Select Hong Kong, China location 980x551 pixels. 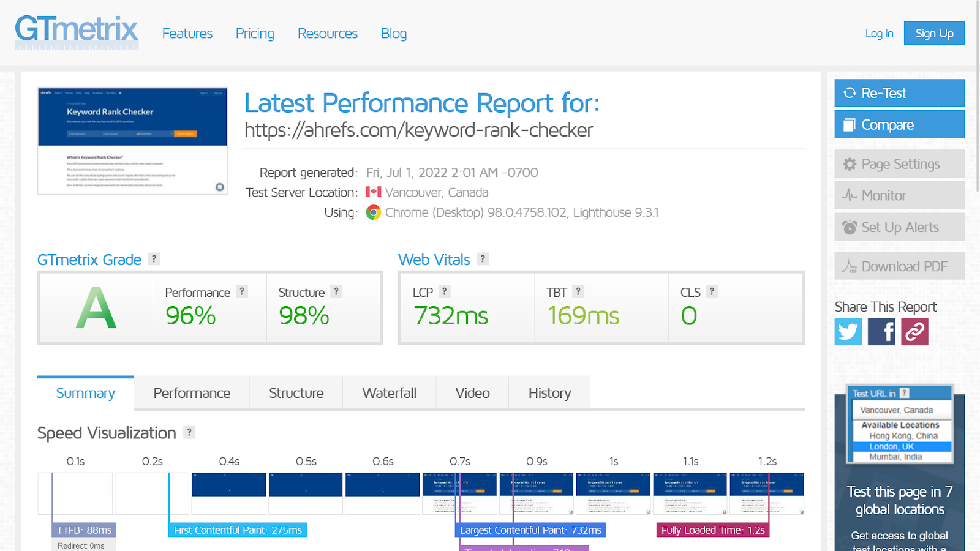point(902,436)
